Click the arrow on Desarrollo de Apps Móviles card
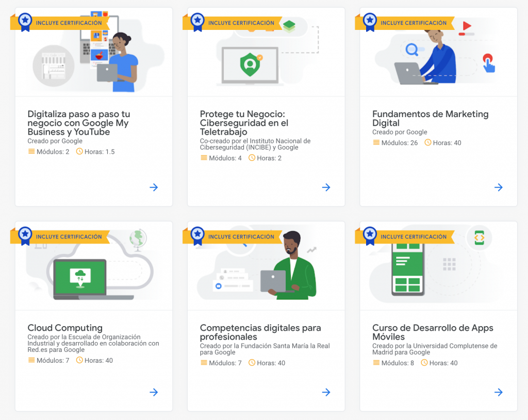528x420 pixels. tap(499, 392)
